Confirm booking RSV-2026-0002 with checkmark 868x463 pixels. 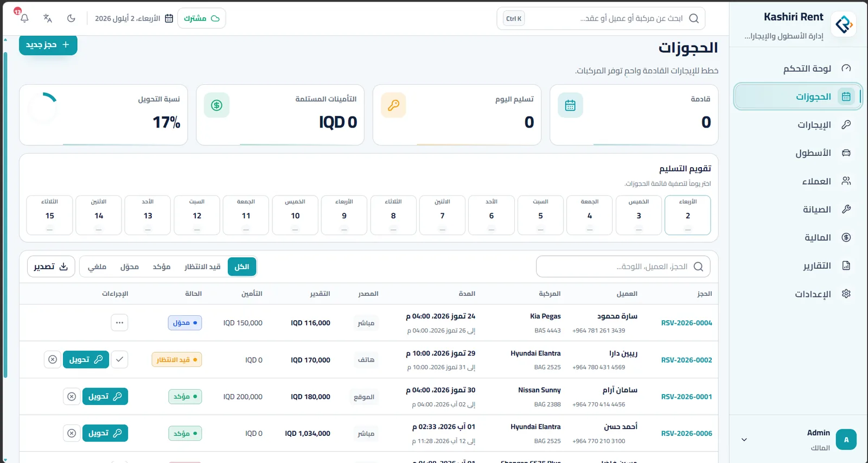pyautogui.click(x=119, y=359)
